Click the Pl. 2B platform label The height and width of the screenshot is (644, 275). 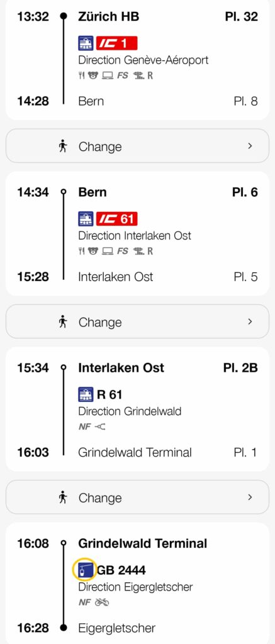point(240,367)
